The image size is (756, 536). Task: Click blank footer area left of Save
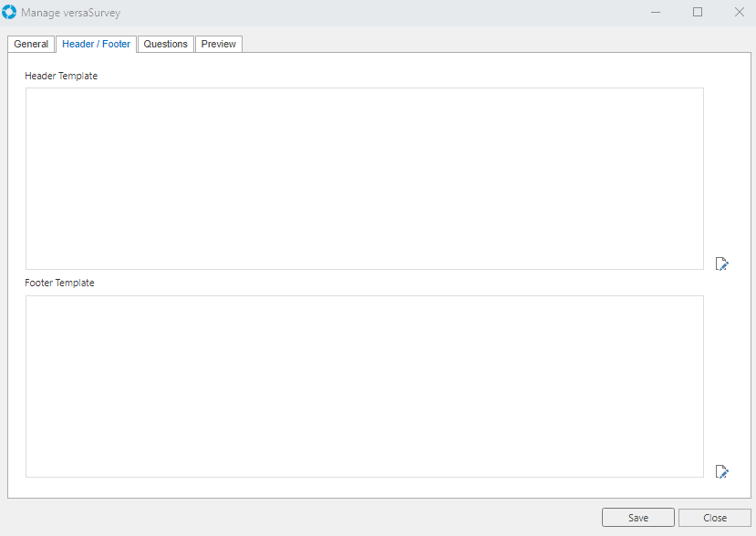301,518
